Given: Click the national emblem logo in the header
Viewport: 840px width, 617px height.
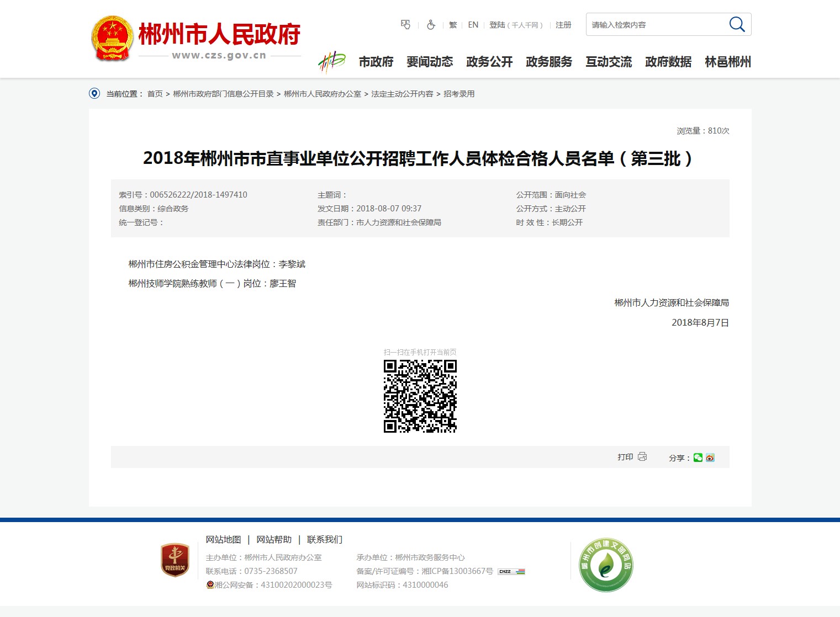Looking at the screenshot, I should point(112,38).
